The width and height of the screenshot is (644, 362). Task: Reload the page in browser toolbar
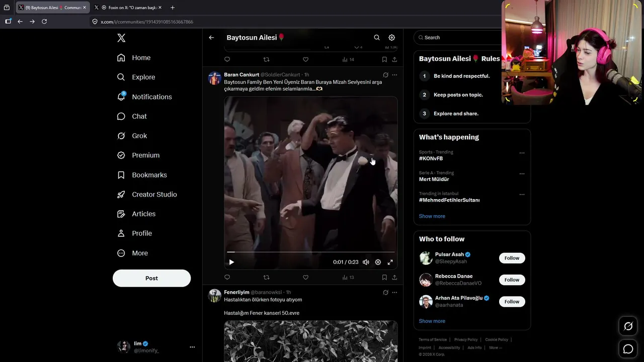tap(44, 22)
